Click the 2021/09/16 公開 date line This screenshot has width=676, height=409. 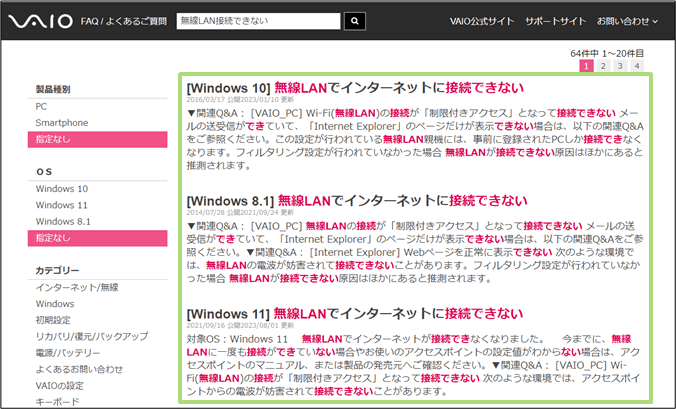[x=240, y=325]
